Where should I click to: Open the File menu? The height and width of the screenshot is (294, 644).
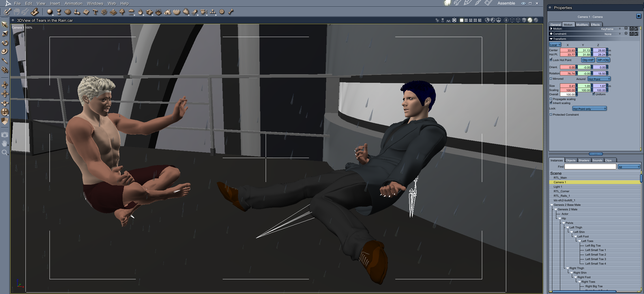point(17,3)
